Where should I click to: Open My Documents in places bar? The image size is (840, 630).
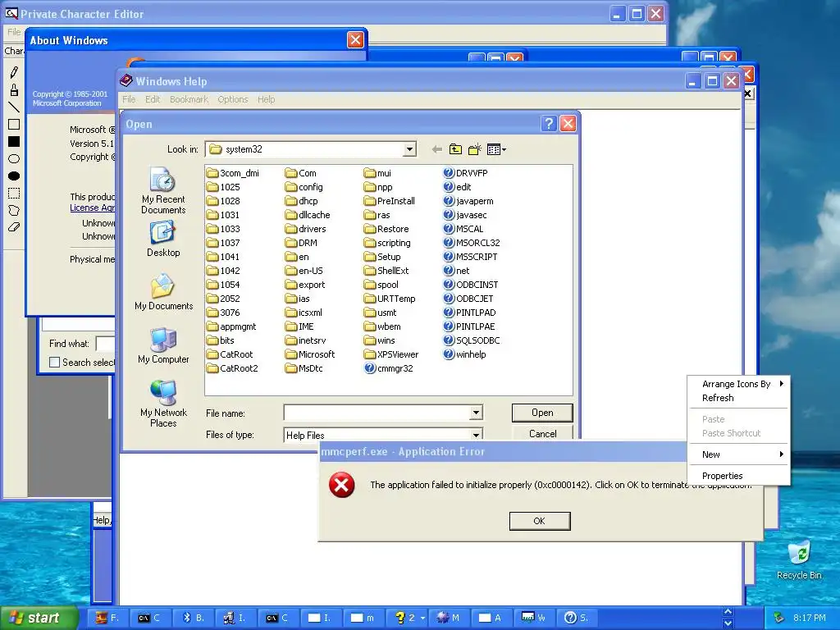(x=163, y=292)
